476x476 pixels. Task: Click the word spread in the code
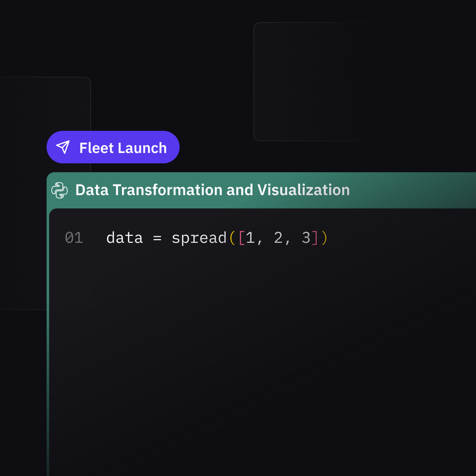tap(199, 238)
